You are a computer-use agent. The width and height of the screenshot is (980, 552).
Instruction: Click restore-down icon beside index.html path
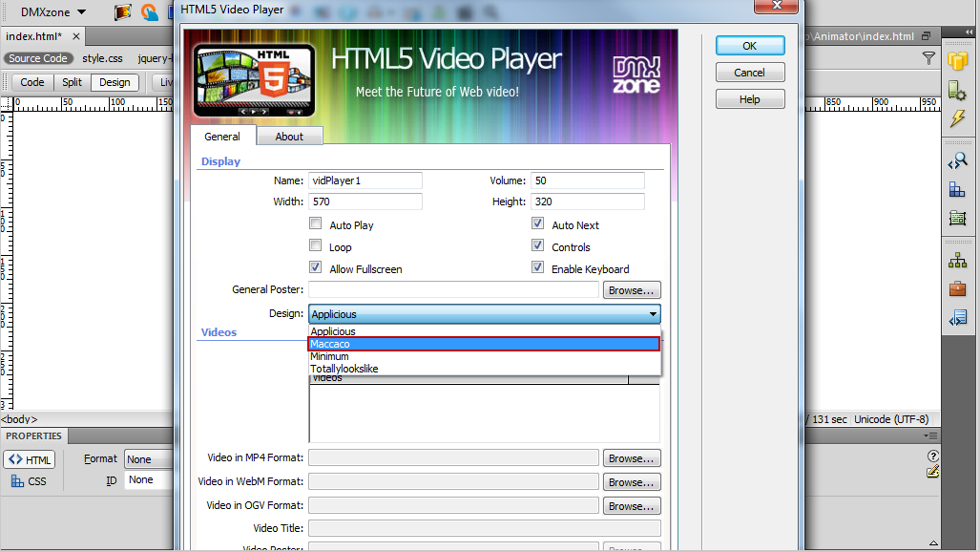coord(927,36)
